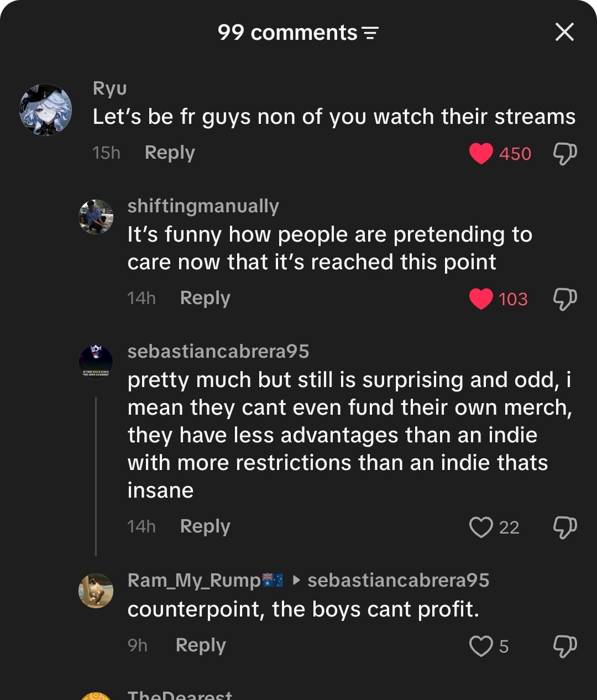The height and width of the screenshot is (700, 597).
Task: Open Ryu's profile avatar
Action: pyautogui.click(x=46, y=109)
